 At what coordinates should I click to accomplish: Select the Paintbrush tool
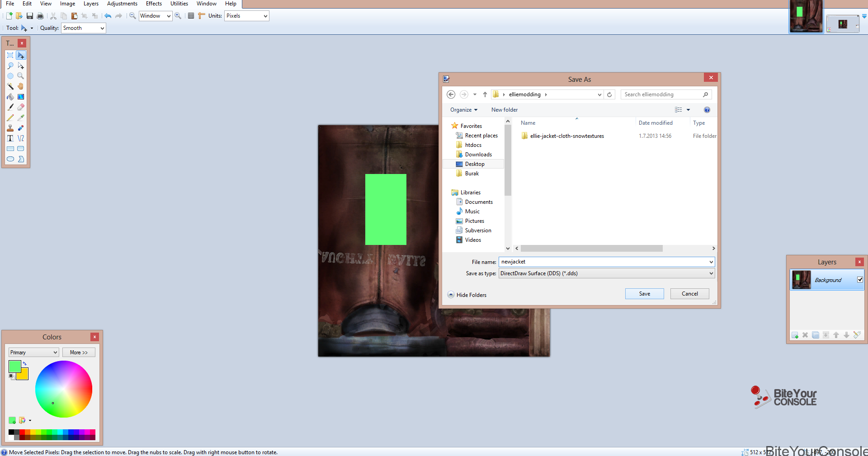coord(10,107)
